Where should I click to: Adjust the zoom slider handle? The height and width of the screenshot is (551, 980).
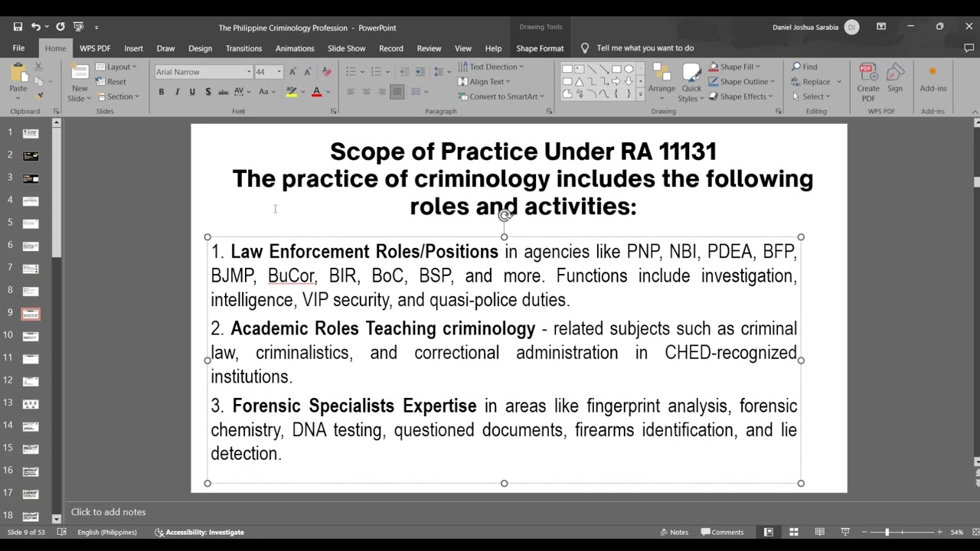pos(887,532)
